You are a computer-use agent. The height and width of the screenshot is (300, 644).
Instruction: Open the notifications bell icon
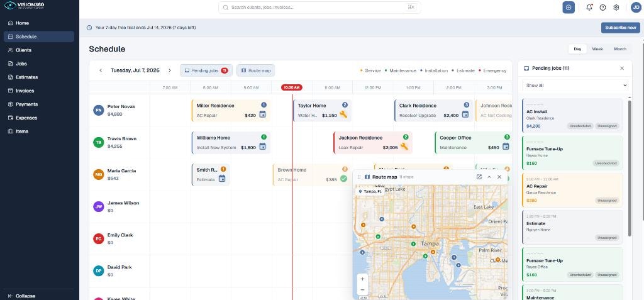tap(589, 8)
